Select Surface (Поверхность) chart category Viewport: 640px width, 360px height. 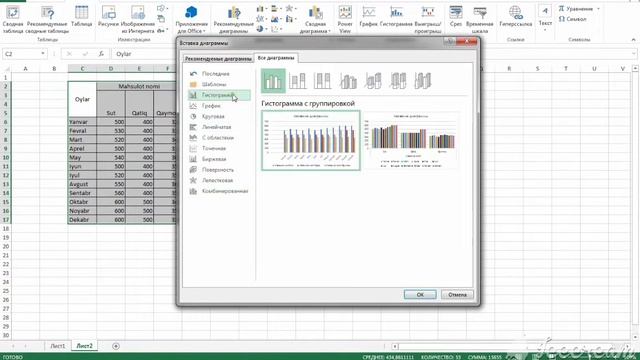tap(218, 169)
